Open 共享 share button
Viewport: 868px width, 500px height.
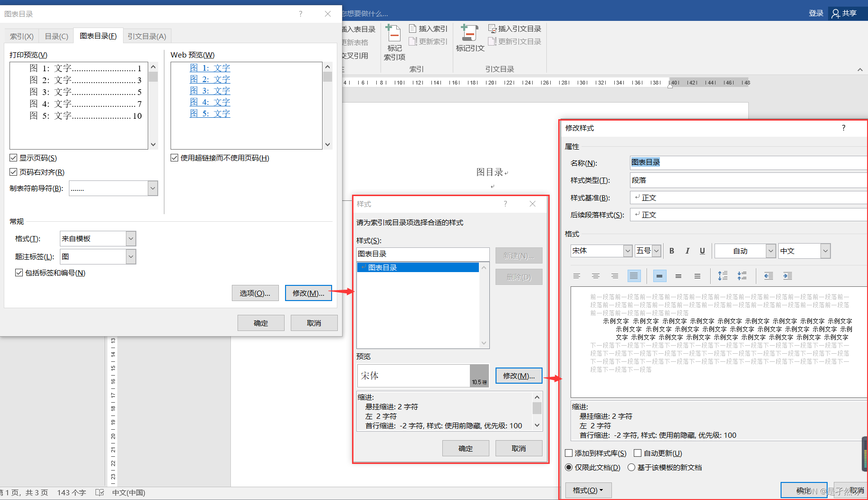(844, 13)
